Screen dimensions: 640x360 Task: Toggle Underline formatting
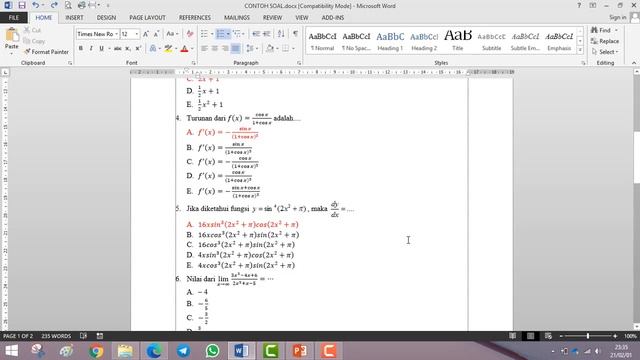[101, 49]
